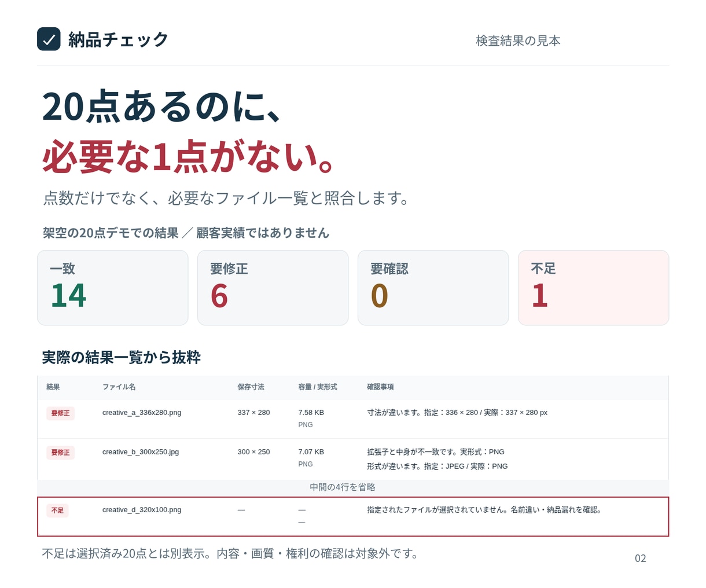706x588 pixels.
Task: Click file name creative_b_300x250.jpg
Action: click(x=141, y=452)
